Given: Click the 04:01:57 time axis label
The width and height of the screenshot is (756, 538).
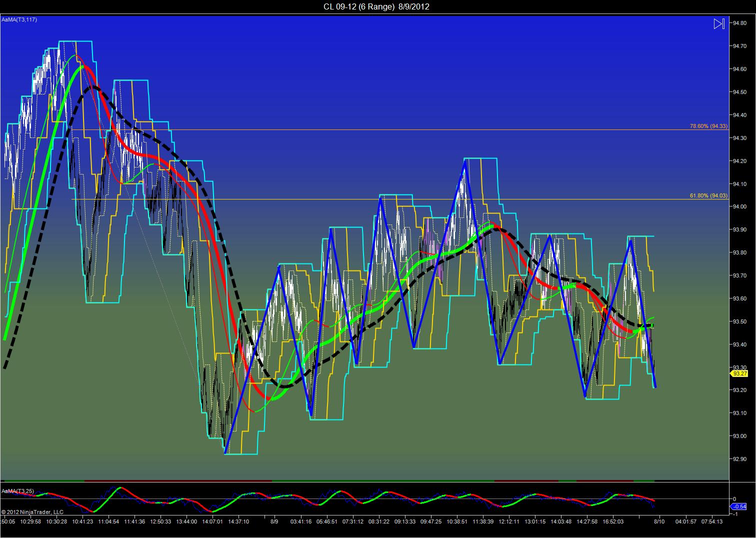Looking at the screenshot, I should pos(685,521).
